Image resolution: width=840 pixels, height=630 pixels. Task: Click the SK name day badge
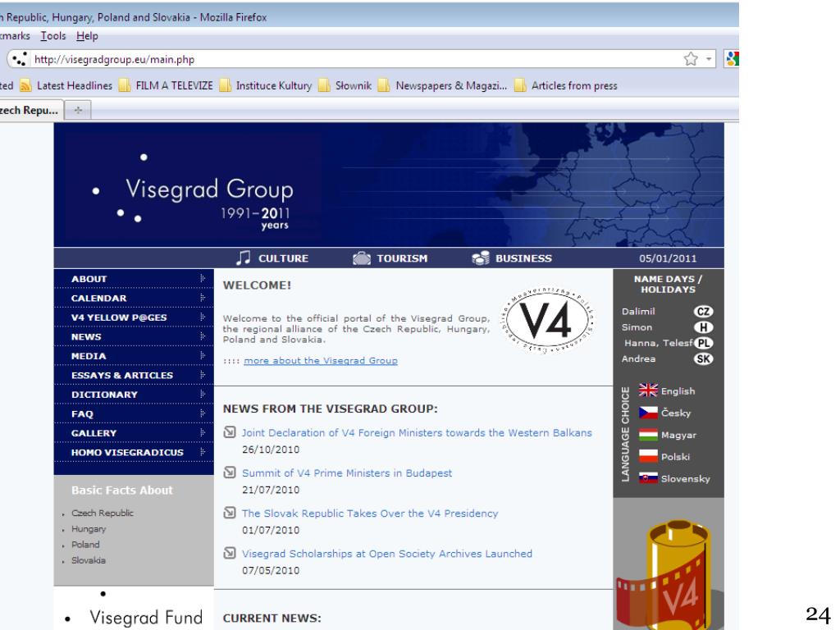(x=703, y=359)
